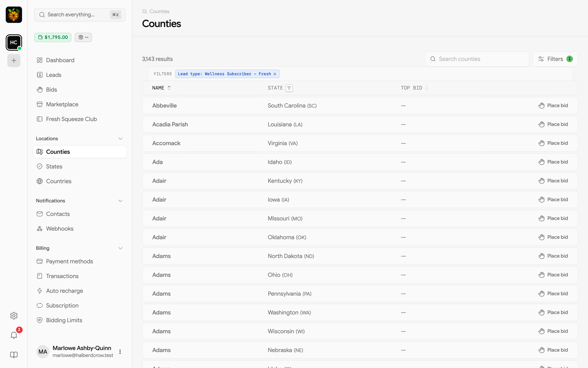Screen dimensions: 588x368
Task: Place bid on Ada, Idaho
Action: coord(553,162)
